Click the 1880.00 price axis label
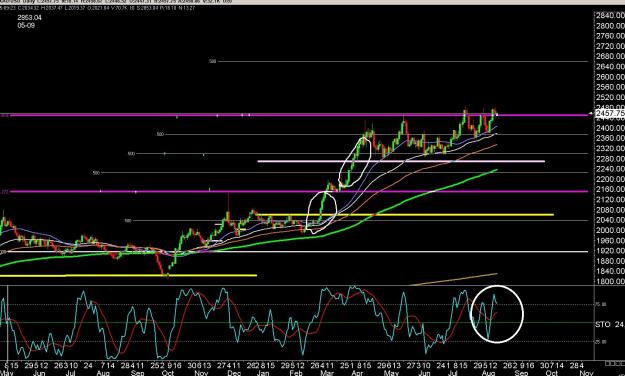 [x=610, y=261]
